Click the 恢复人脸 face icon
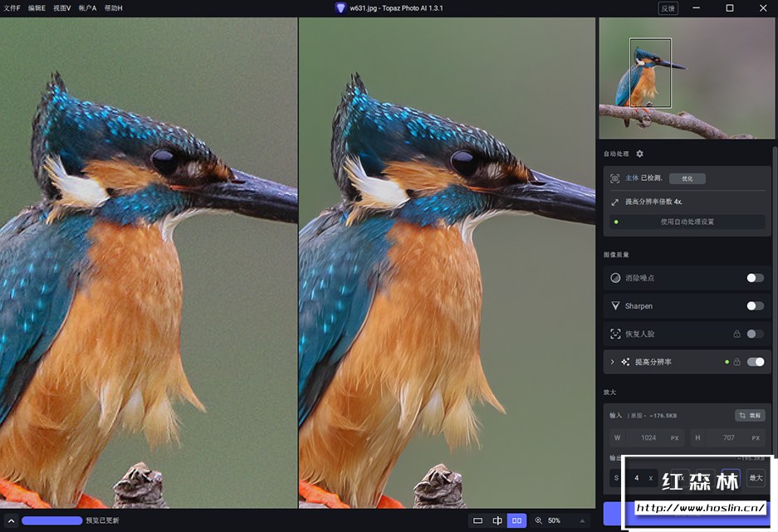 tap(615, 334)
